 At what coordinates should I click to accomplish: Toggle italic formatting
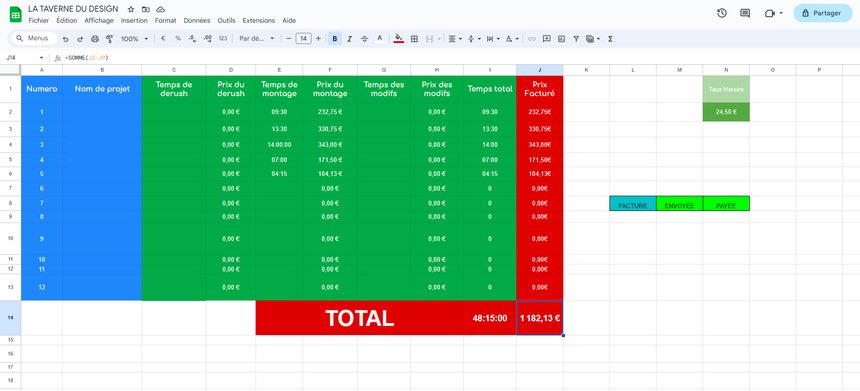tap(349, 39)
